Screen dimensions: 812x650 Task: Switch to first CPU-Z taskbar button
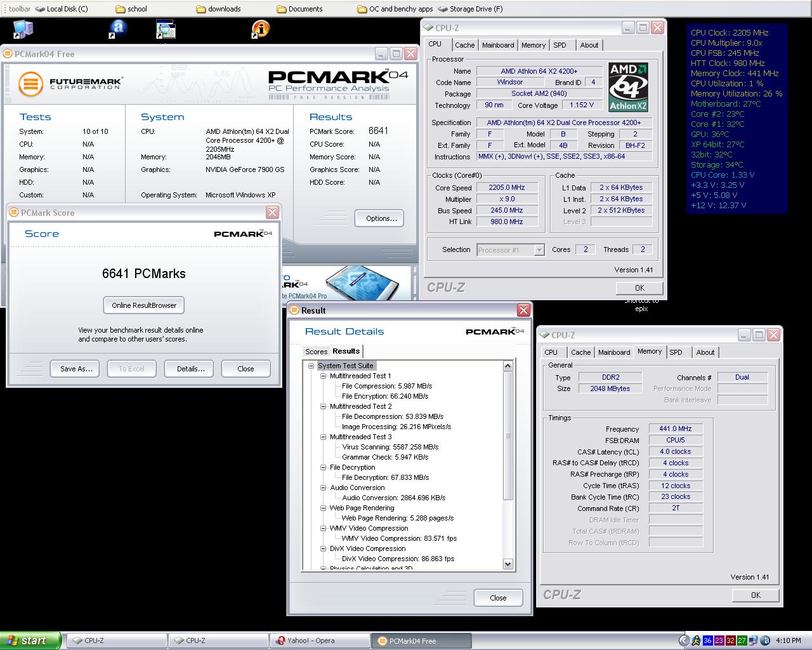(x=116, y=640)
